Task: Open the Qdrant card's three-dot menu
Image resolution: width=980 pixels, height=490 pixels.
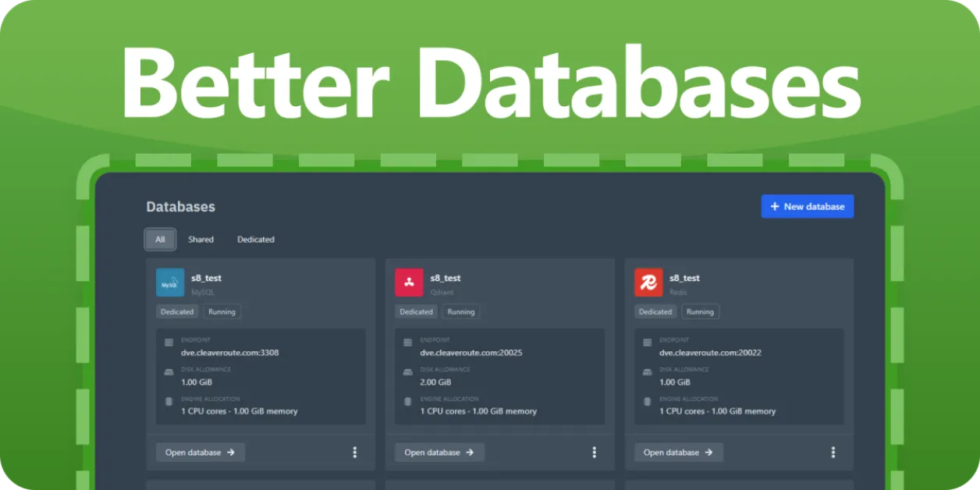Action: [594, 453]
